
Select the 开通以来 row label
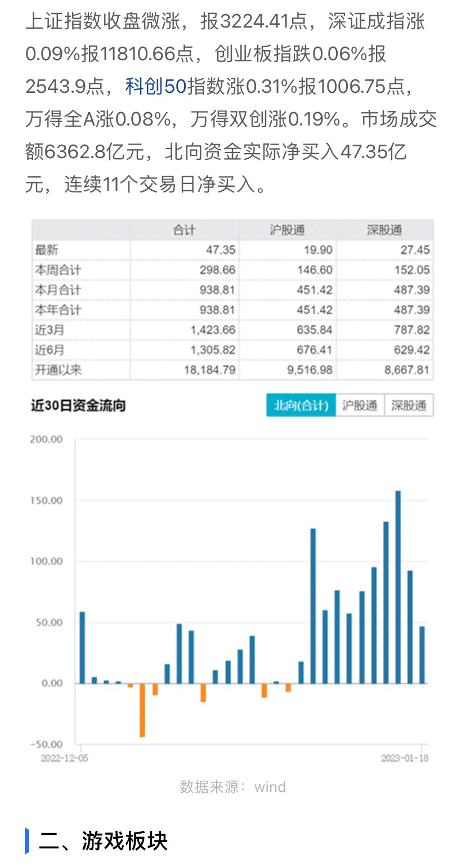(58, 370)
